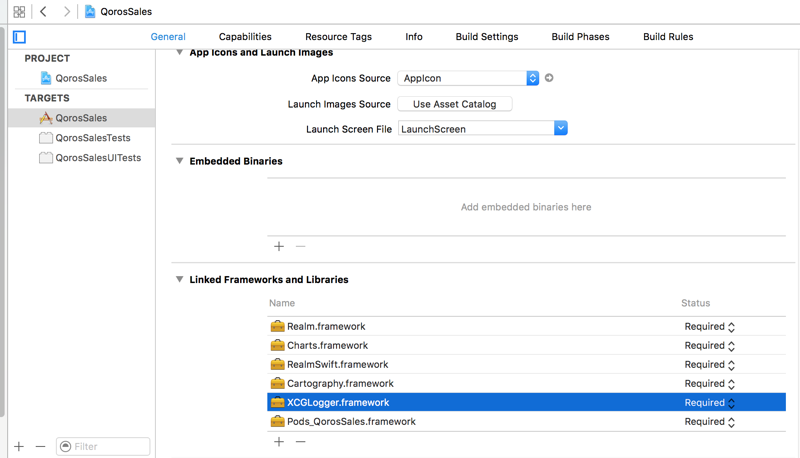Add an embedded binary with plus
800x458 pixels.
click(279, 246)
